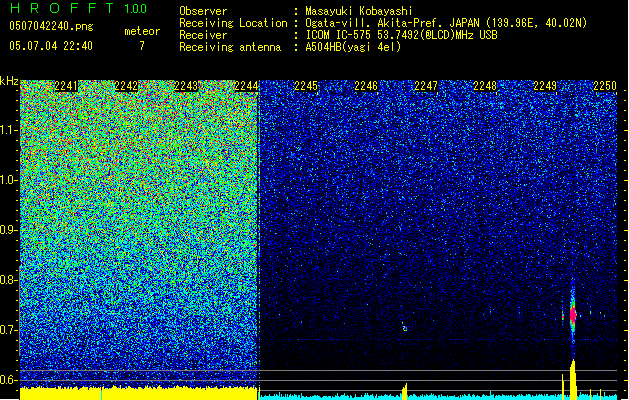Click the 2248 time marker

click(x=485, y=86)
